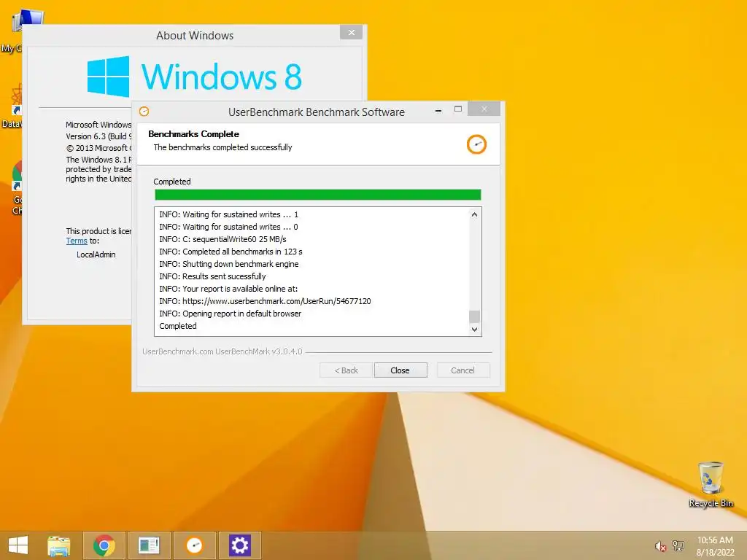Screen dimensions: 747x560
Task: Click the greyed Back button
Action: [346, 370]
